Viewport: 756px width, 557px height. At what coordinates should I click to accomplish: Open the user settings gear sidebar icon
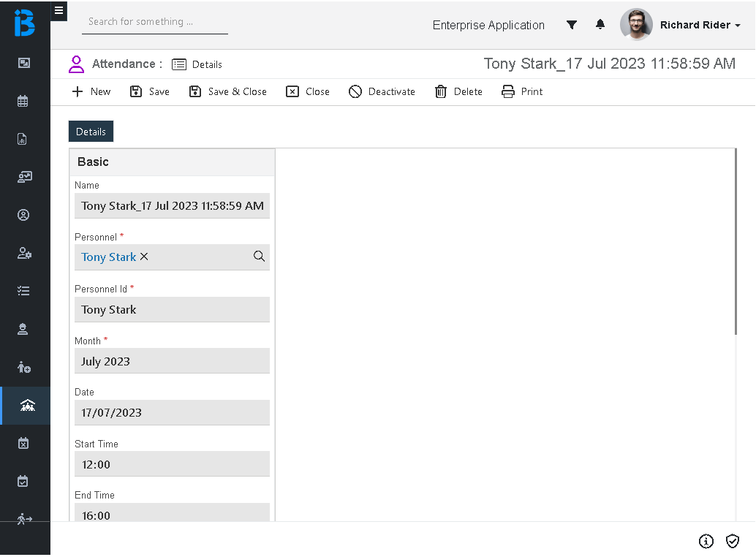pos(25,253)
